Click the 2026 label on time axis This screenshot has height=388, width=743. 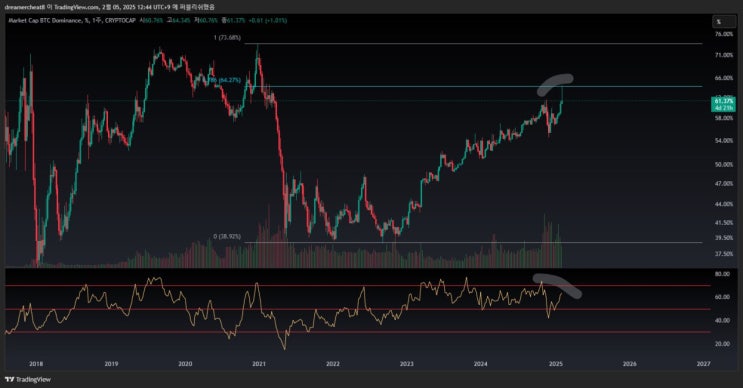pyautogui.click(x=629, y=364)
